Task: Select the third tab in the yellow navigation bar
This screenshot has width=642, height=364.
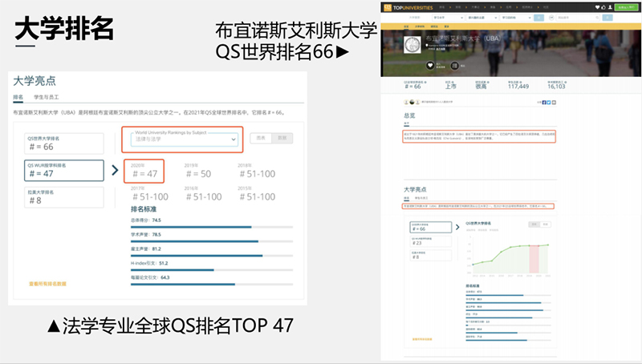Action: tap(434, 26)
